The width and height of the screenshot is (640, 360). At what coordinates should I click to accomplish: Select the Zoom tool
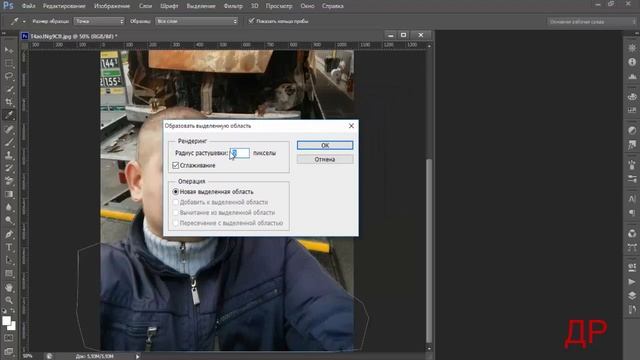(x=9, y=300)
